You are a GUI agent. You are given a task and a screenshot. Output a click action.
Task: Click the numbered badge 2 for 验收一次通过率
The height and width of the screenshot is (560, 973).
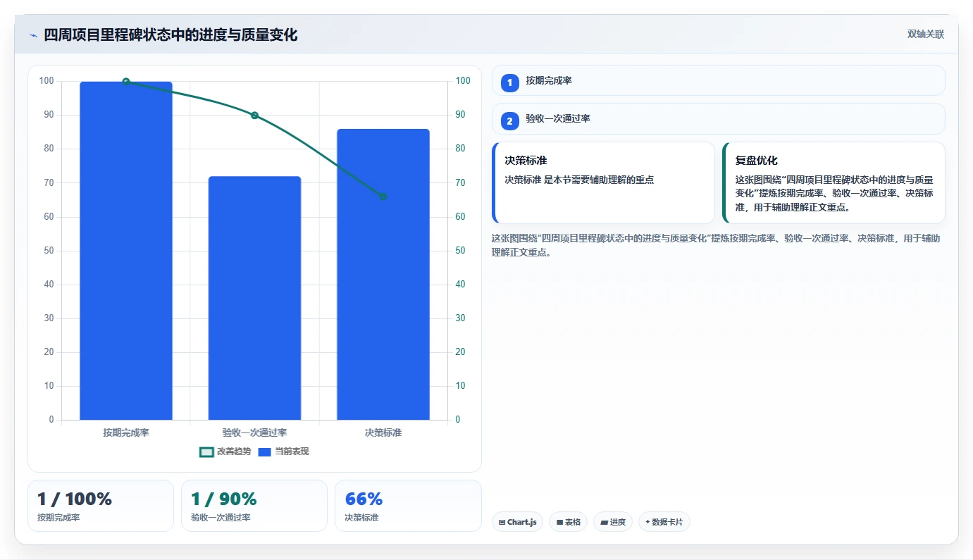point(509,121)
